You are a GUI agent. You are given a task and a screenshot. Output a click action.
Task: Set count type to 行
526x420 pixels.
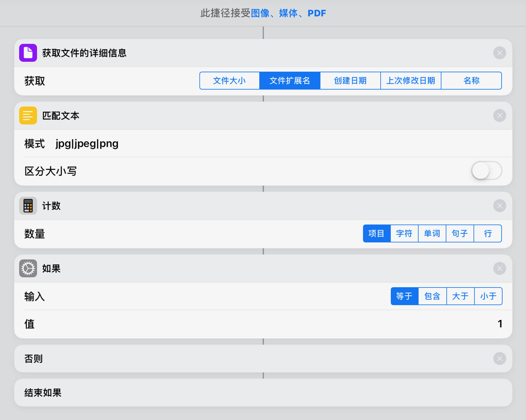point(487,233)
